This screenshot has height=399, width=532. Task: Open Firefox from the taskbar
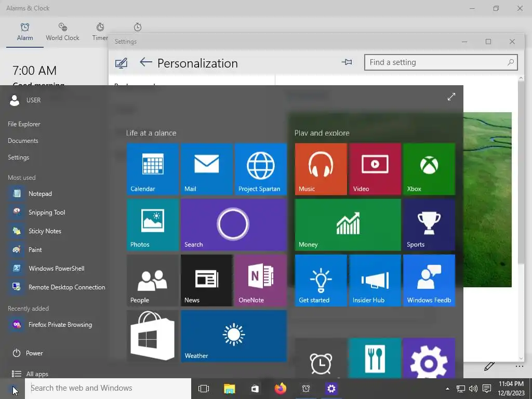pos(280,389)
